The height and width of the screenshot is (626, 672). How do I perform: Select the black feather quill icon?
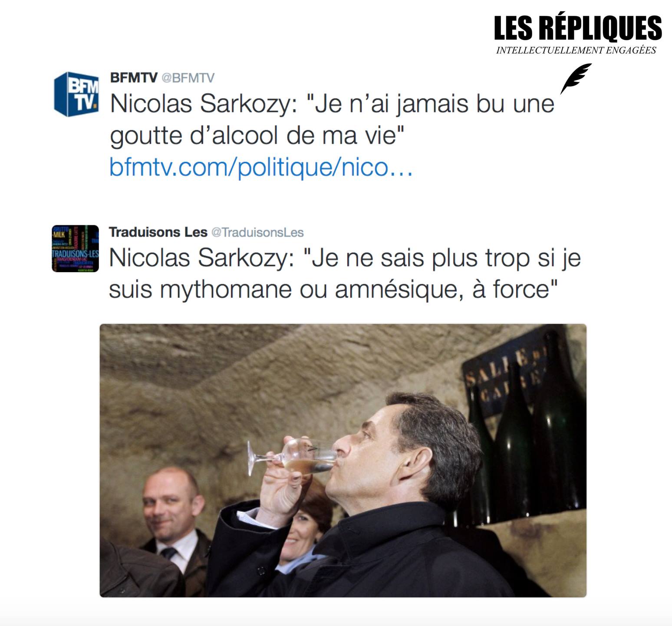tap(575, 79)
